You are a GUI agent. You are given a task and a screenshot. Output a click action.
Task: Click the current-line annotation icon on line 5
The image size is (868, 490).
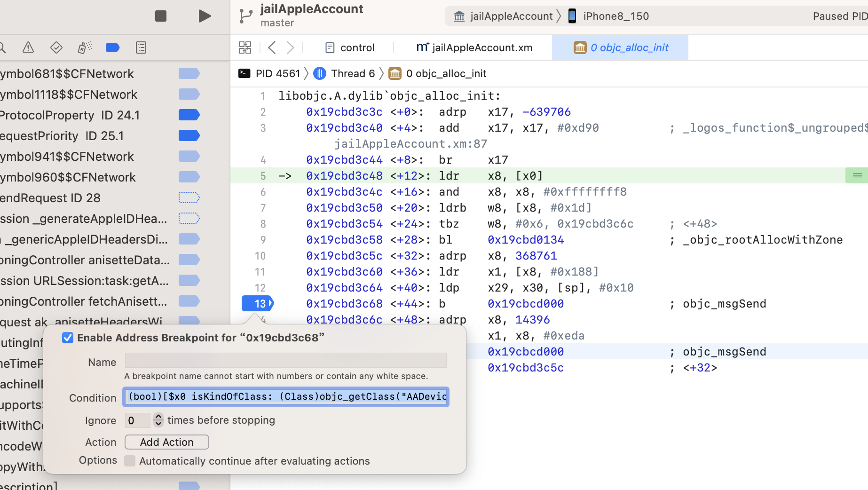[857, 175]
